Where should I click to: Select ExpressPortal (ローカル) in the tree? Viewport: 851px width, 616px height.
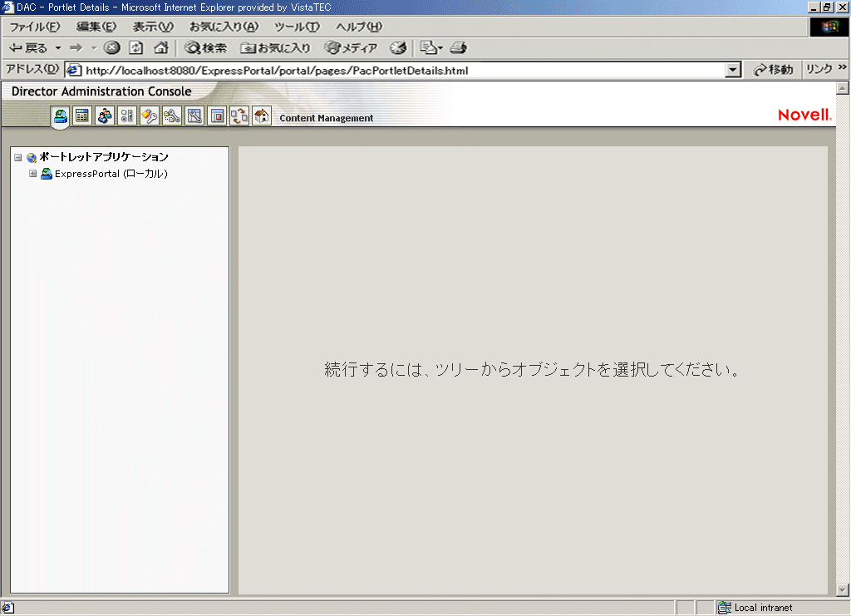coord(111,174)
